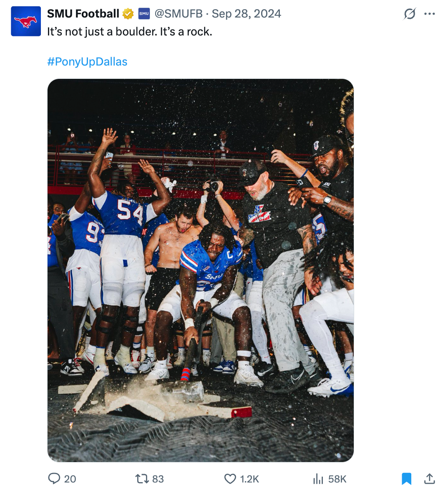
Task: Open the SMU Football profile avatar
Action: [x=26, y=21]
